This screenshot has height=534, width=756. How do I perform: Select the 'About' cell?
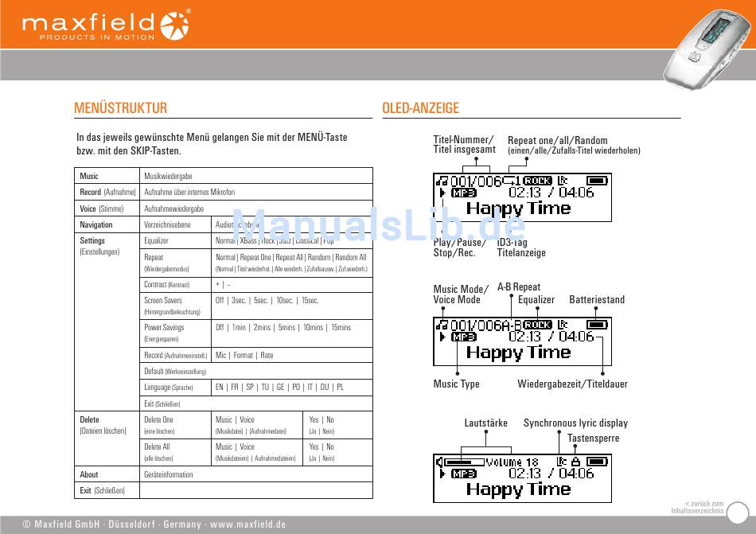pos(107,474)
